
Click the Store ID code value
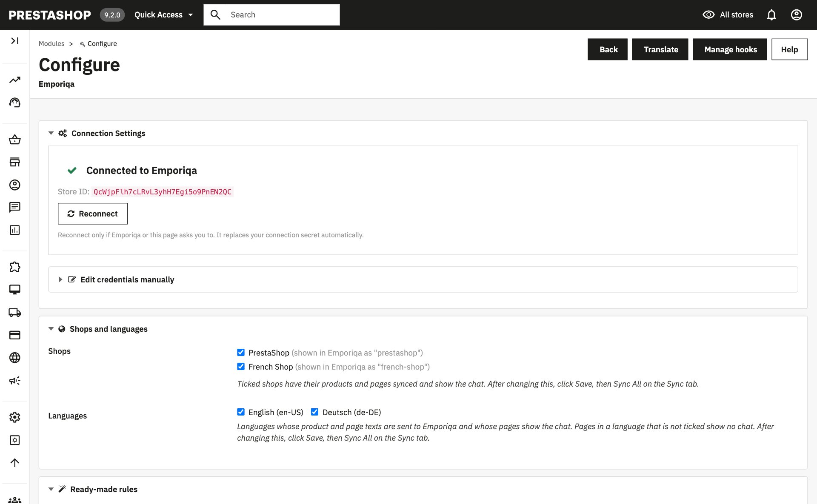pos(163,192)
